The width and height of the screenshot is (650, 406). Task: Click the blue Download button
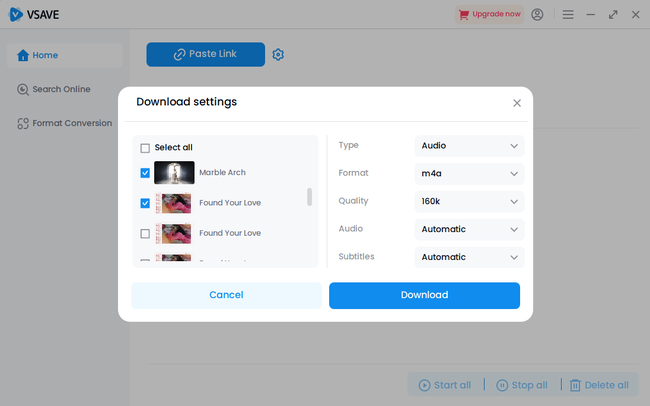(x=424, y=295)
